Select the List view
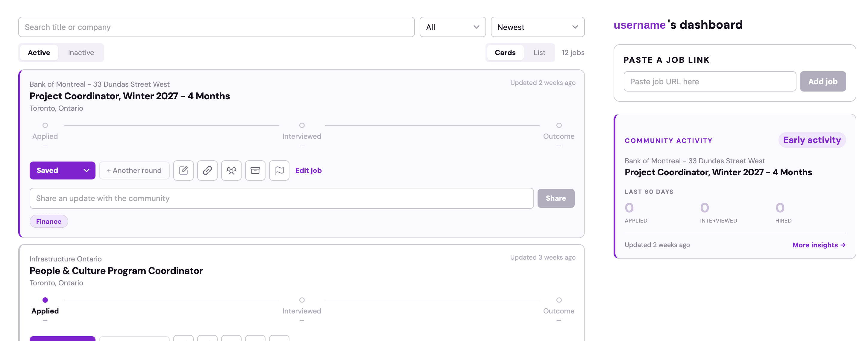 tap(539, 53)
